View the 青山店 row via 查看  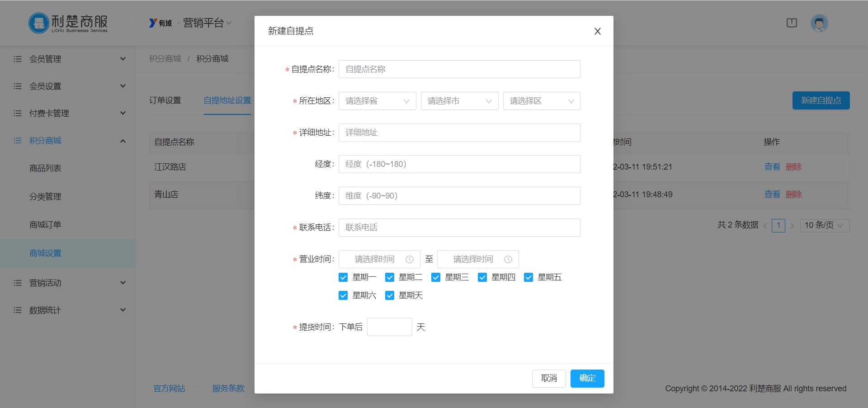(772, 195)
